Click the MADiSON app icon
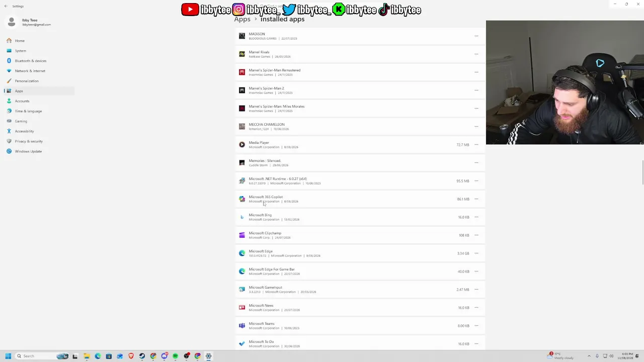The width and height of the screenshot is (644, 362). pos(242,36)
